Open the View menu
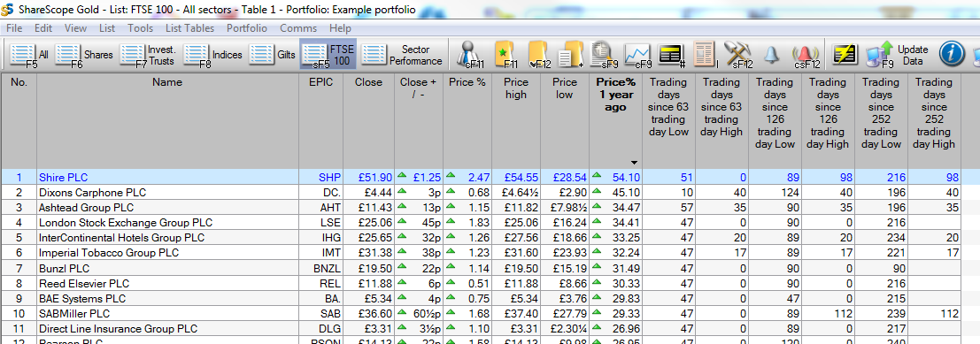 pyautogui.click(x=75, y=28)
